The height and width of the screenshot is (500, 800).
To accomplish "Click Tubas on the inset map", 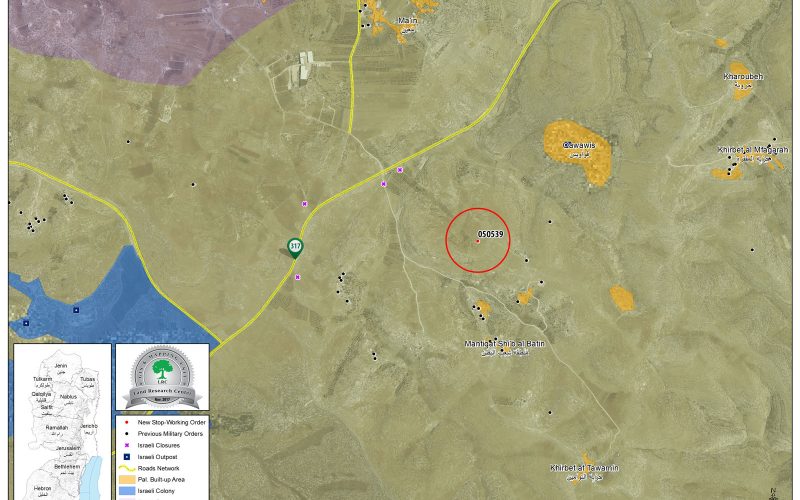I will point(88,379).
